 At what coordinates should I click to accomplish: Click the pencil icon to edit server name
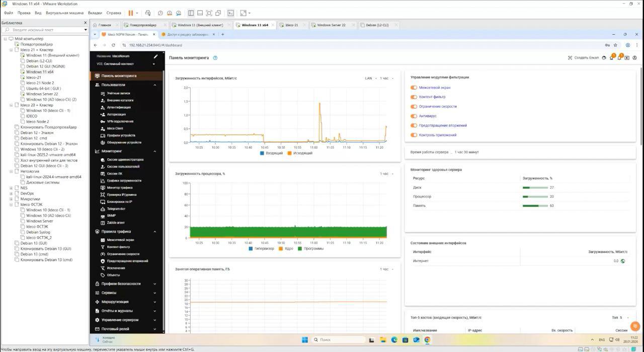coord(155,56)
